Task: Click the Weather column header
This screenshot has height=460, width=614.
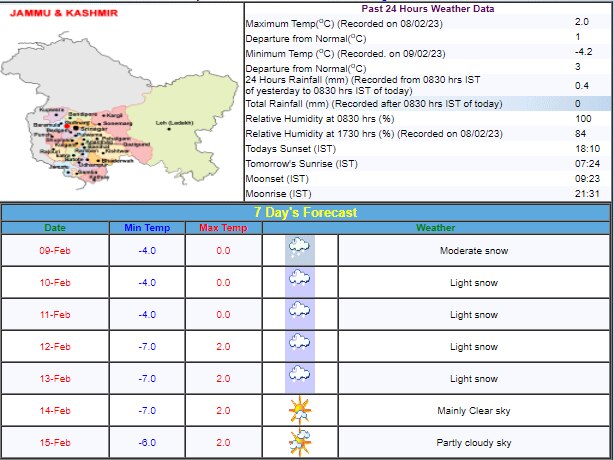Action: (x=435, y=227)
